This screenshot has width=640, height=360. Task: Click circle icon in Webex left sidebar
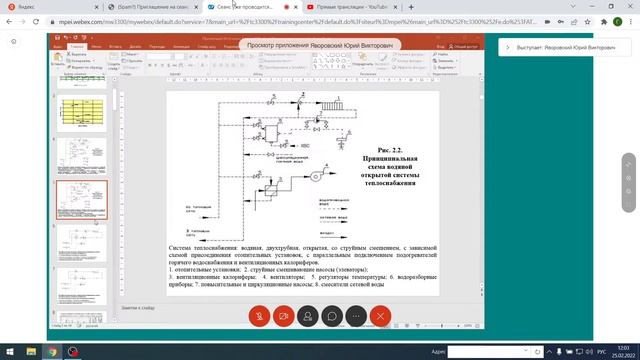(14, 42)
